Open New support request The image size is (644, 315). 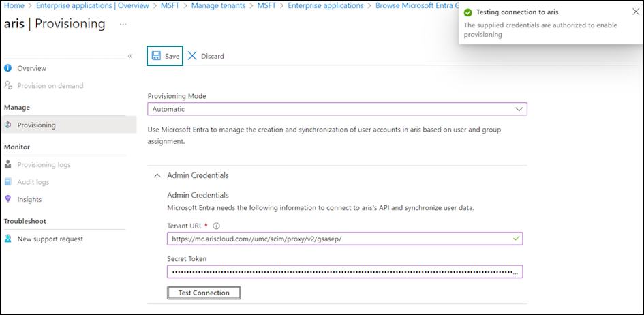tap(50, 239)
